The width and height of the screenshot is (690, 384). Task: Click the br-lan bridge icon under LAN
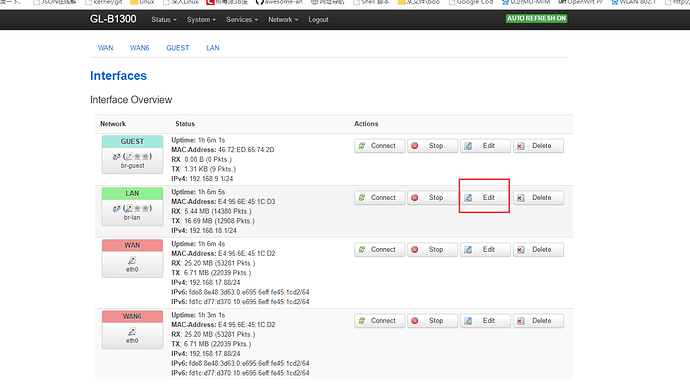[132, 208]
